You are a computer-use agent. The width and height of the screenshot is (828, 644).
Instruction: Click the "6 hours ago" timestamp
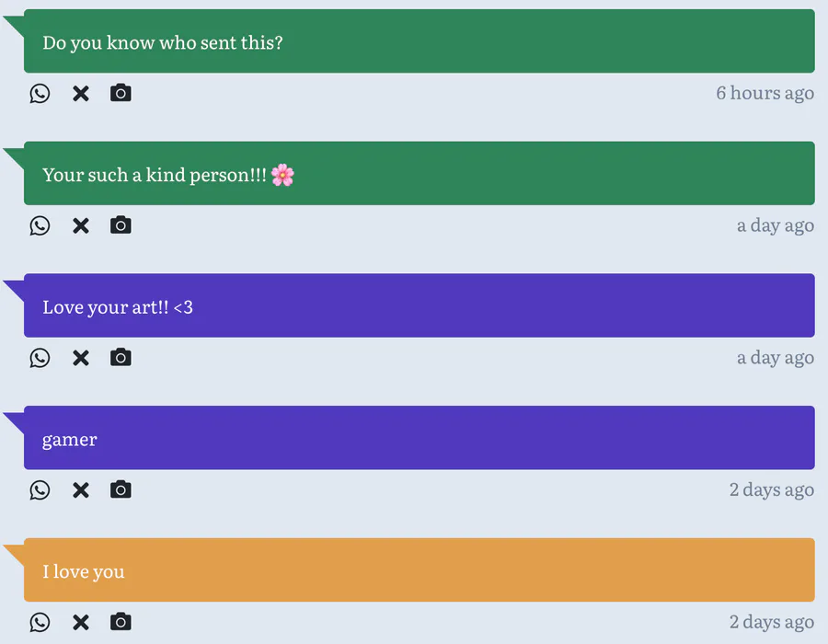tap(765, 94)
